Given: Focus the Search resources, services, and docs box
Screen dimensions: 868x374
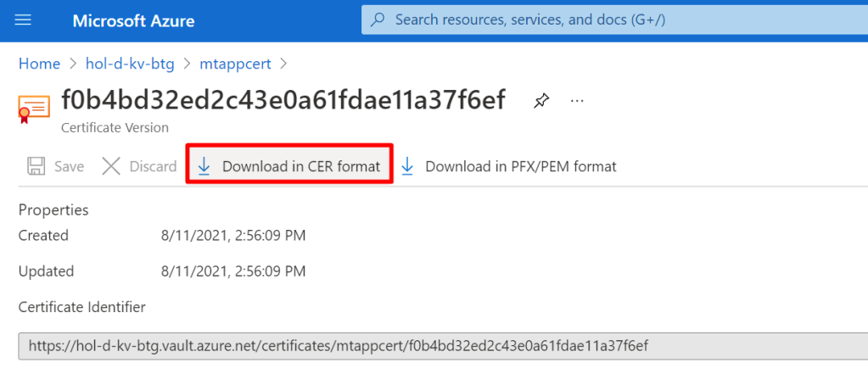Looking at the screenshot, I should pyautogui.click(x=594, y=20).
